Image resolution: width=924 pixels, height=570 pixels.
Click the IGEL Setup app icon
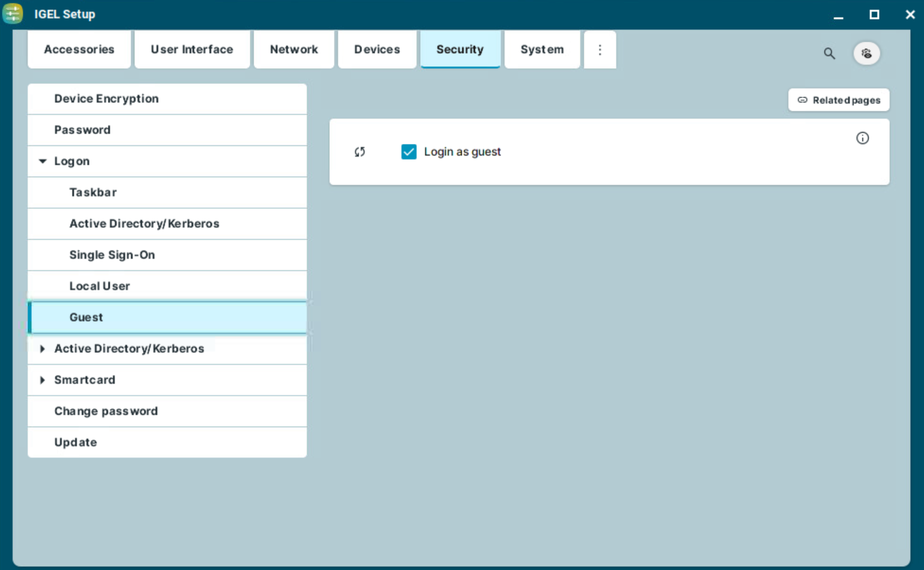click(x=13, y=14)
